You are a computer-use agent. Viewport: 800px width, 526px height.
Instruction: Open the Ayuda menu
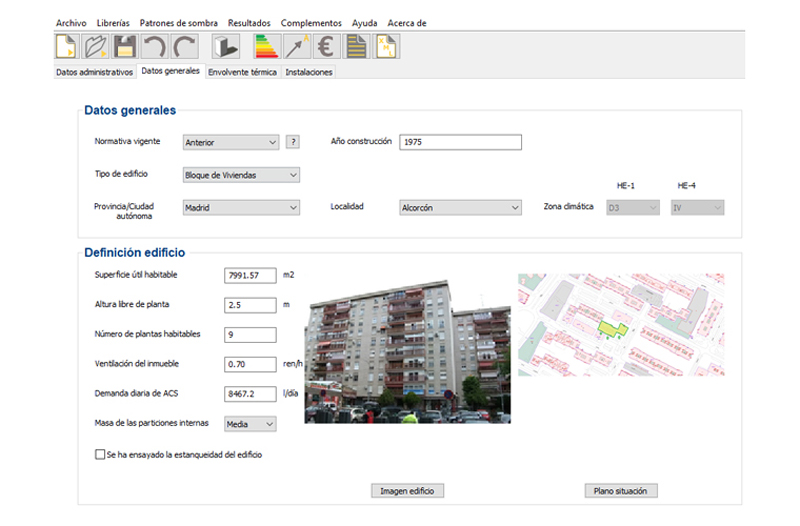364,23
